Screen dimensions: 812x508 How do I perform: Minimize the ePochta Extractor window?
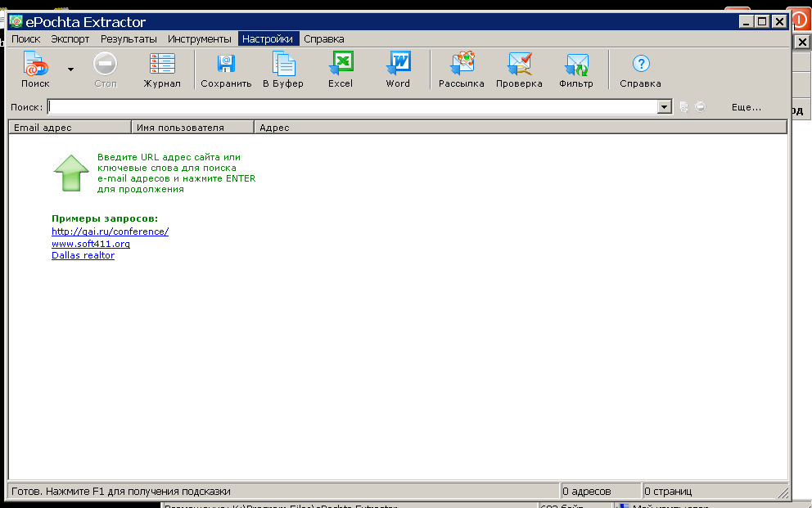point(747,22)
